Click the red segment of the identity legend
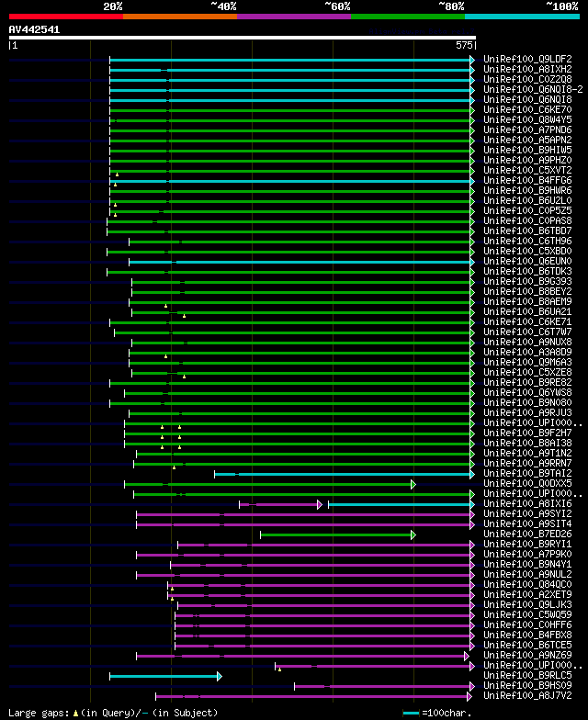Viewport: 588px width, 720px height. point(66,17)
